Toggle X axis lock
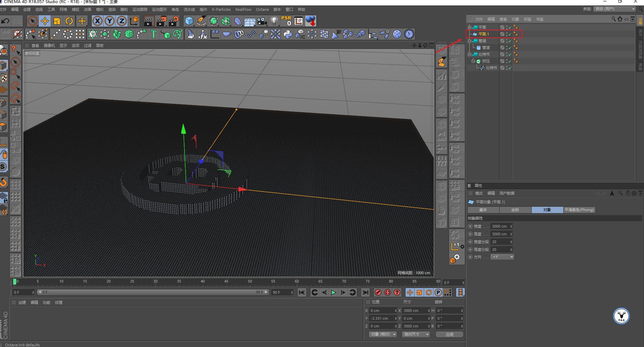The image size is (644, 347). tap(97, 21)
